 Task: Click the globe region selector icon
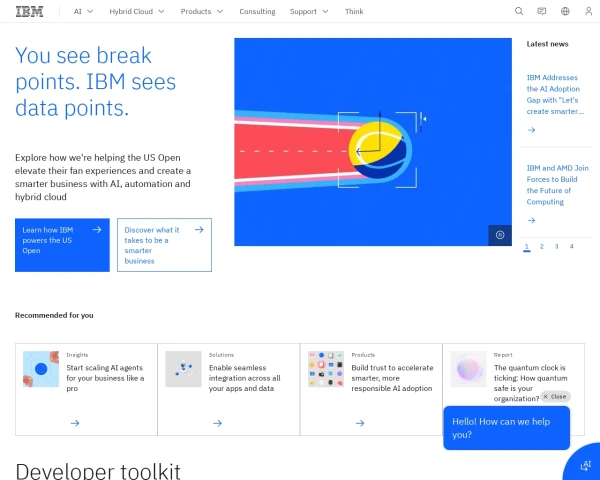click(566, 12)
